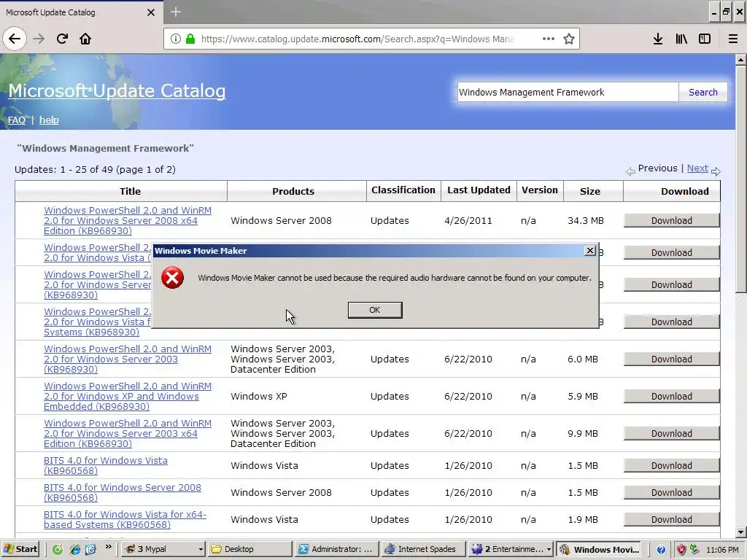Toggle the sidebar view icon
Image resolution: width=747 pixels, height=560 pixels.
[x=705, y=39]
